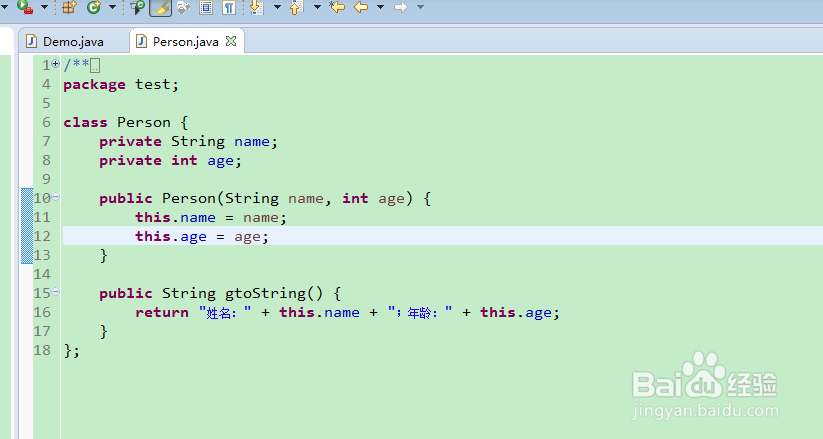Screen dimensions: 823x439
Task: Click the 'class' keyword on line 6
Action: pyautogui.click(x=85, y=122)
